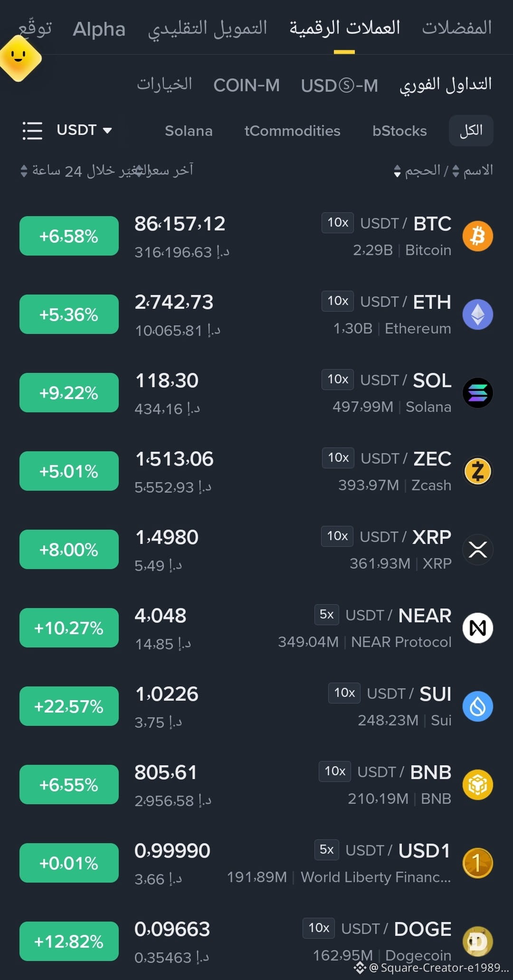The image size is (513, 980).
Task: Open the XRP / USDT pair row
Action: tap(256, 550)
